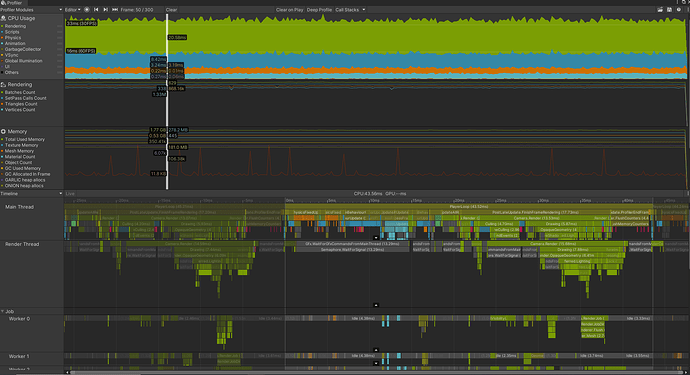Open the Editor target dropdown

[73, 10]
